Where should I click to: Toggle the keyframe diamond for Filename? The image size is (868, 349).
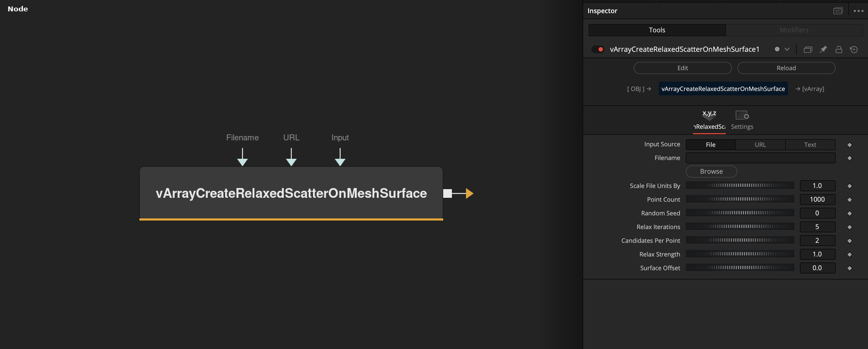click(850, 158)
